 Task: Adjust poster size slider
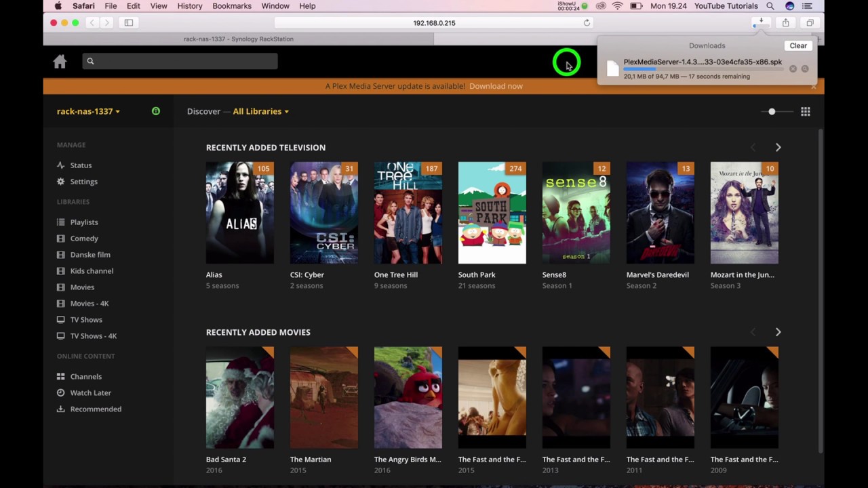click(x=772, y=112)
